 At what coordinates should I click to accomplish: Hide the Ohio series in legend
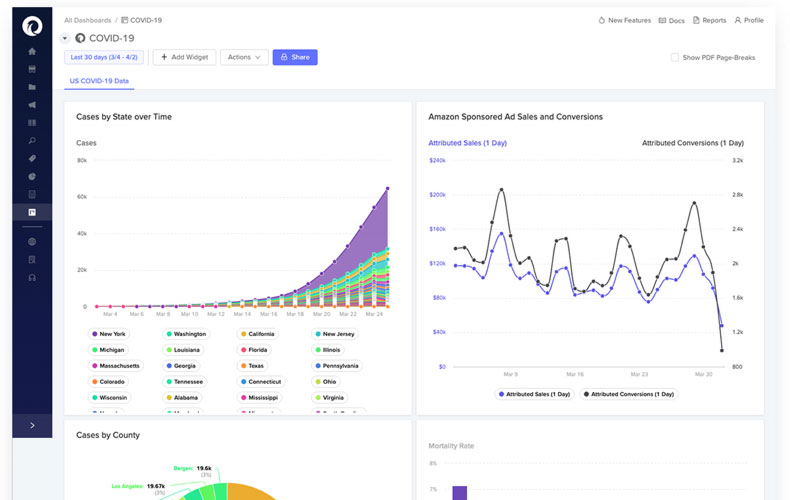click(x=326, y=382)
